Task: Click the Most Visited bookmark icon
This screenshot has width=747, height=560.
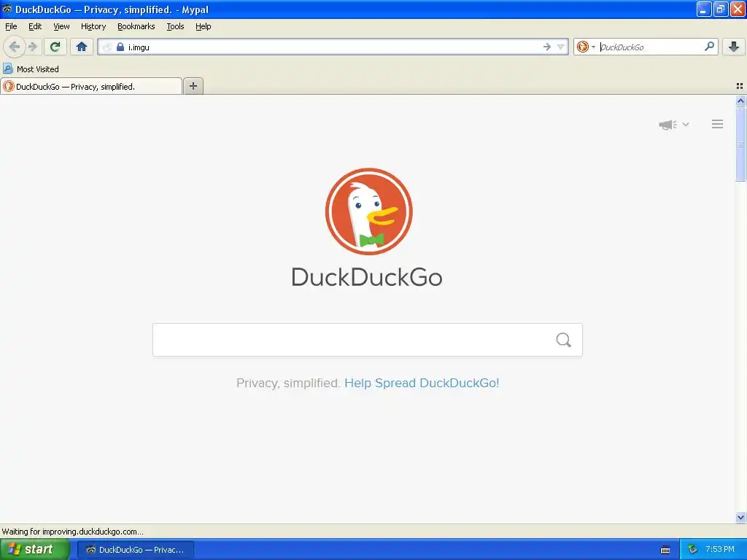Action: [x=7, y=69]
